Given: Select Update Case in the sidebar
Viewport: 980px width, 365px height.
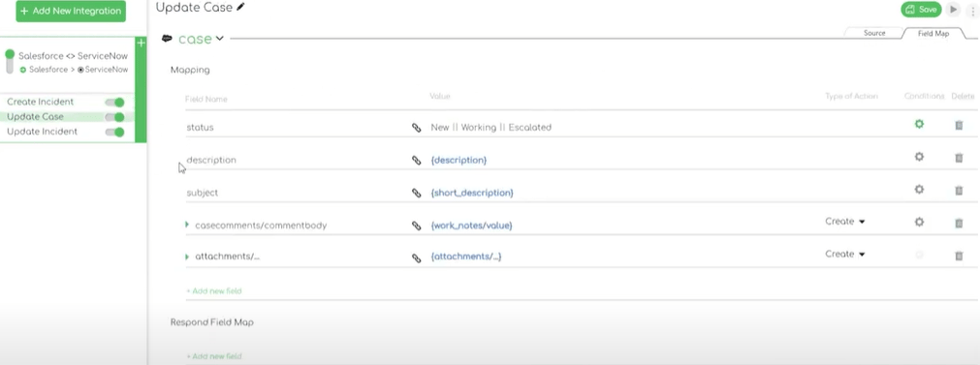Looking at the screenshot, I should tap(35, 117).
